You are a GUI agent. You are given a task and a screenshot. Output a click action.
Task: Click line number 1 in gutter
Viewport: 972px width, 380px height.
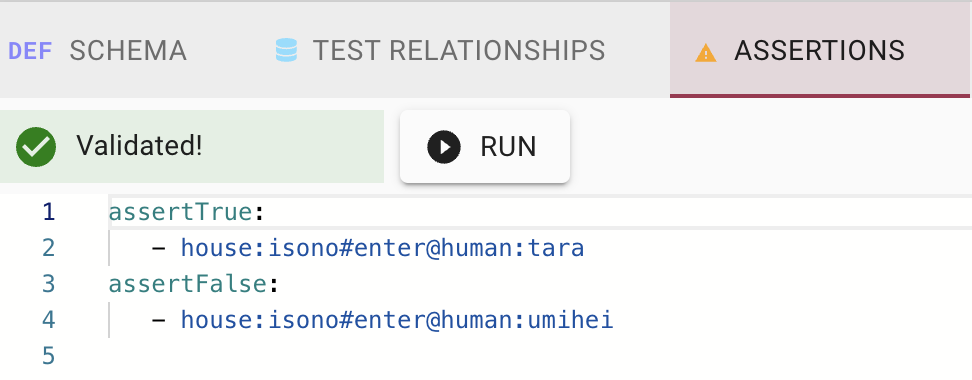point(49,213)
